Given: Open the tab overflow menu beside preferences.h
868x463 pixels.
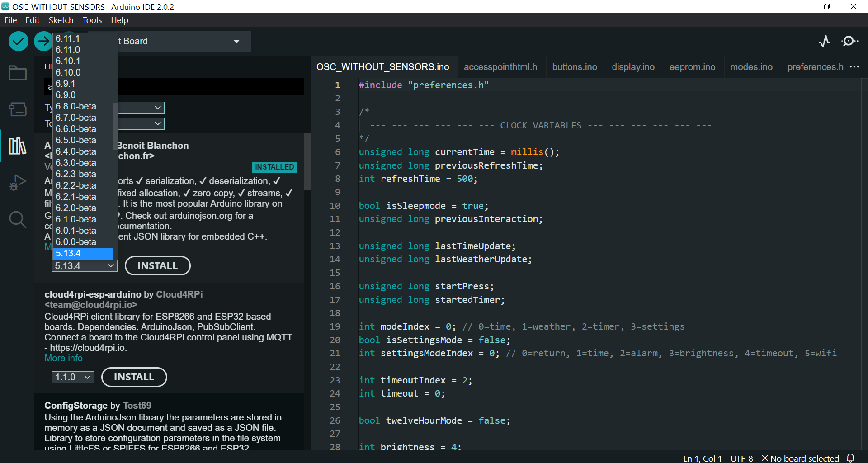Looking at the screenshot, I should click(854, 66).
